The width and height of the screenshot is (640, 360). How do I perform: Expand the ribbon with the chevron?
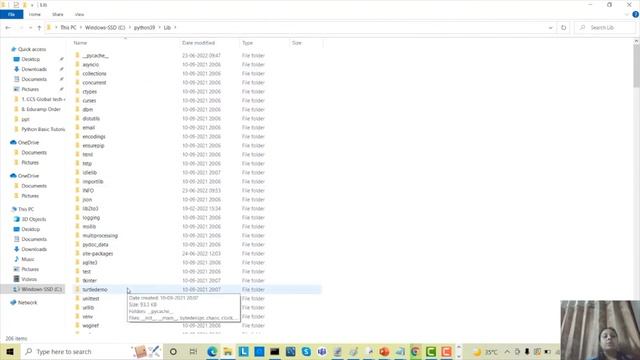pyautogui.click(x=627, y=14)
